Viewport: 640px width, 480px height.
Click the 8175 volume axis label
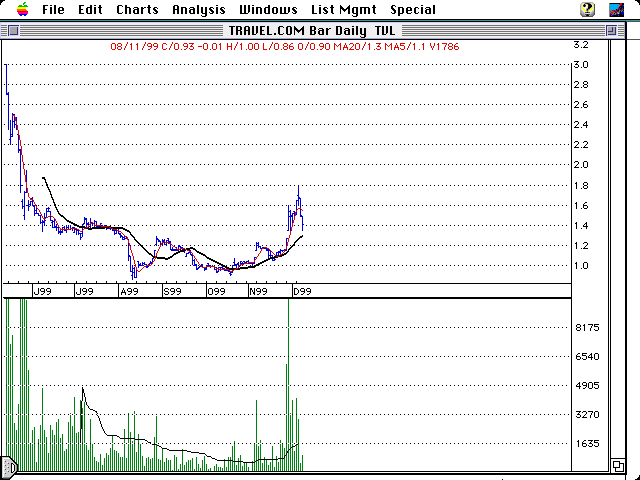[587, 327]
